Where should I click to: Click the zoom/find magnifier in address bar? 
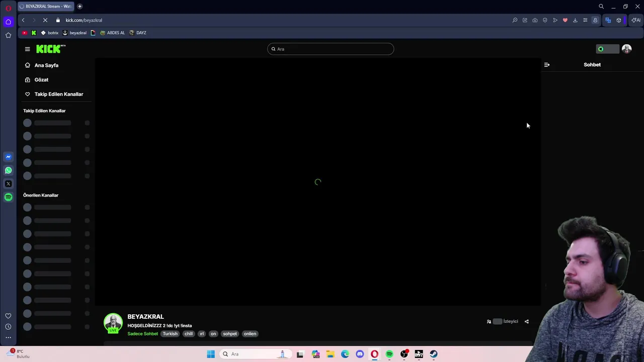[515, 20]
